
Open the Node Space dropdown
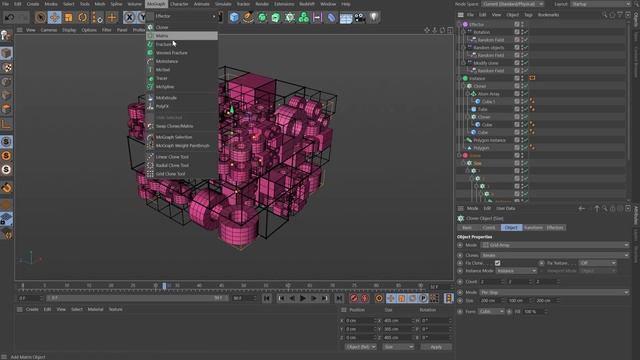[512, 4]
